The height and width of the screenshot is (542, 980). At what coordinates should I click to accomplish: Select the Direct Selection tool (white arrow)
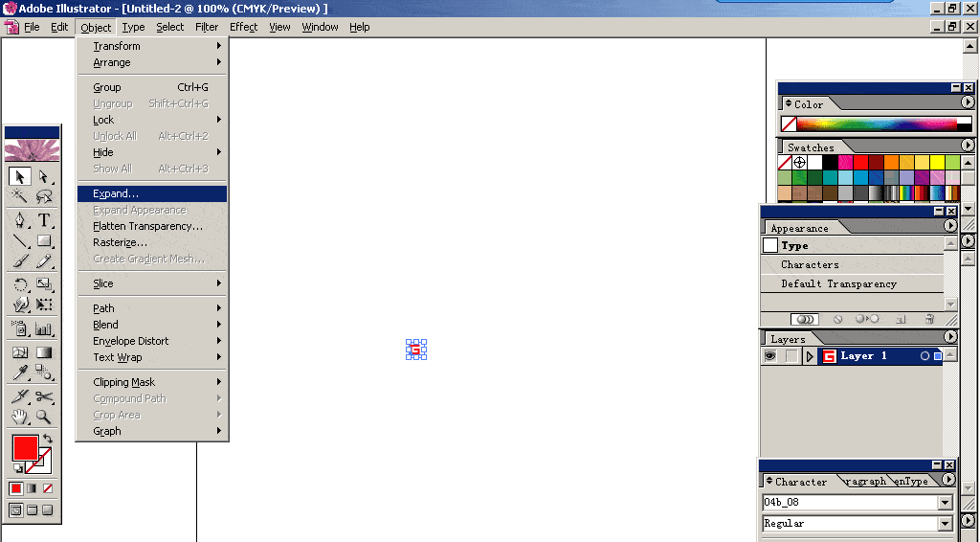click(44, 176)
